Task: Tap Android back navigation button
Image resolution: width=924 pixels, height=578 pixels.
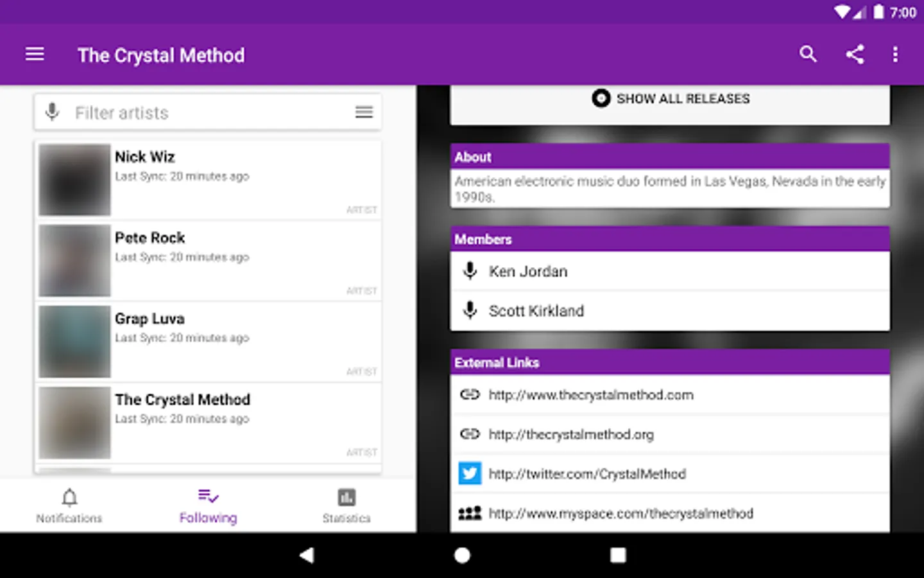Action: tap(307, 555)
